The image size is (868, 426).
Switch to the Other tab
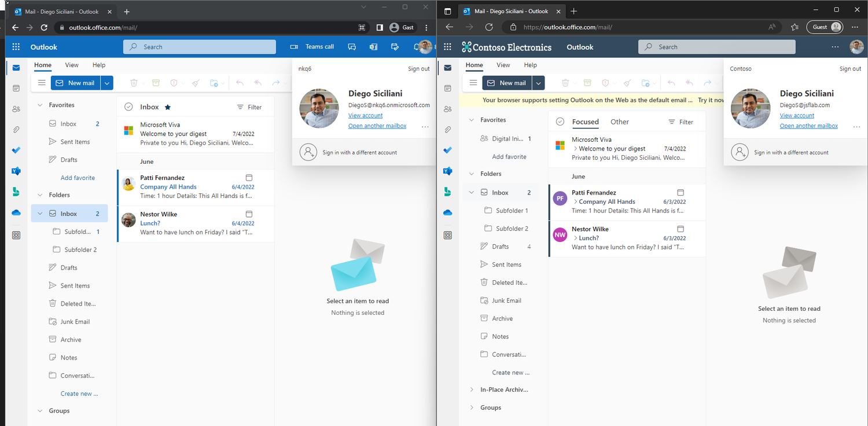(x=620, y=122)
